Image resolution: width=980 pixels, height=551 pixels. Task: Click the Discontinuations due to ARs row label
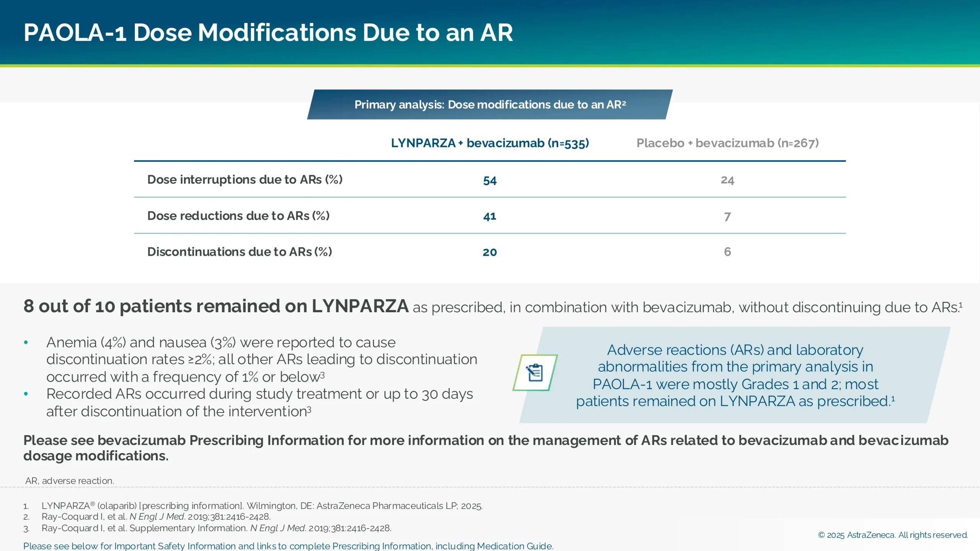240,252
